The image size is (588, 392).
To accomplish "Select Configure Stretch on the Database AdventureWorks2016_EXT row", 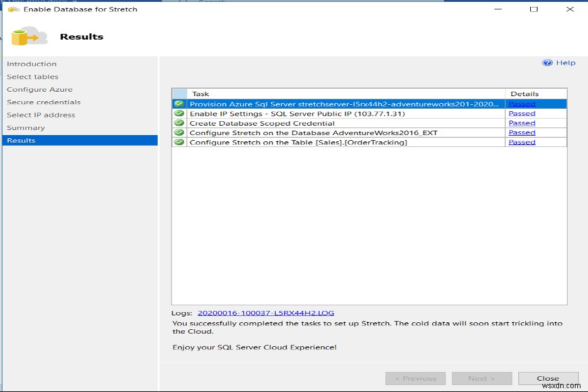I will 369,133.
